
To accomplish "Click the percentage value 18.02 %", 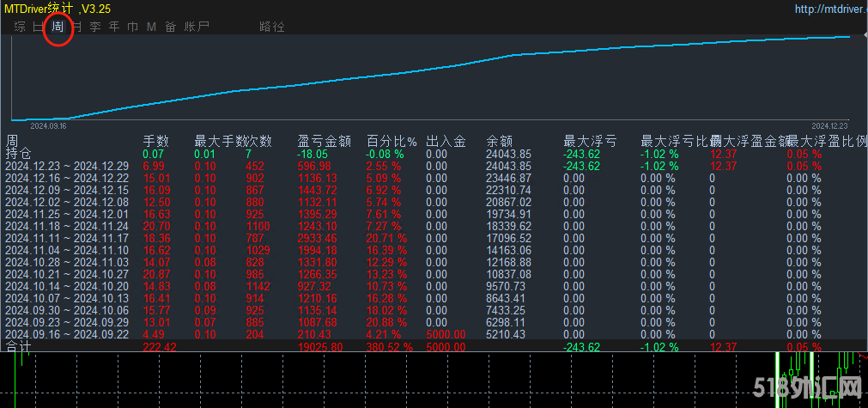I will (x=387, y=310).
